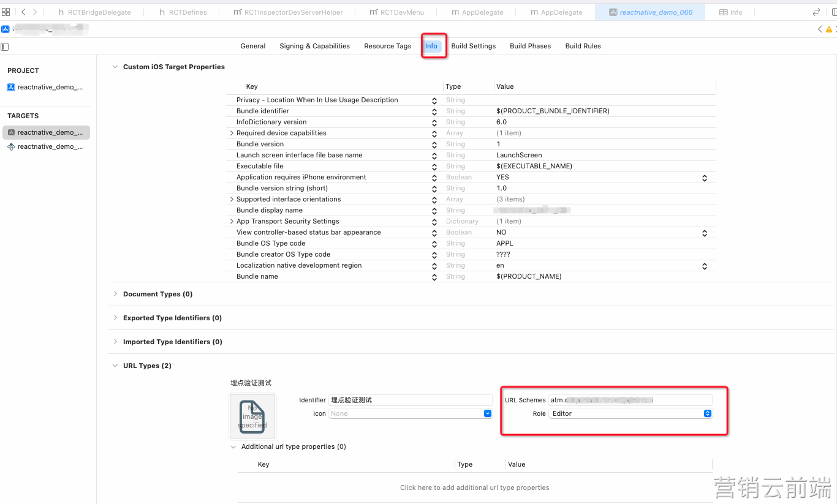Click key stepper for Bundle version row
The image size is (837, 504).
434,145
